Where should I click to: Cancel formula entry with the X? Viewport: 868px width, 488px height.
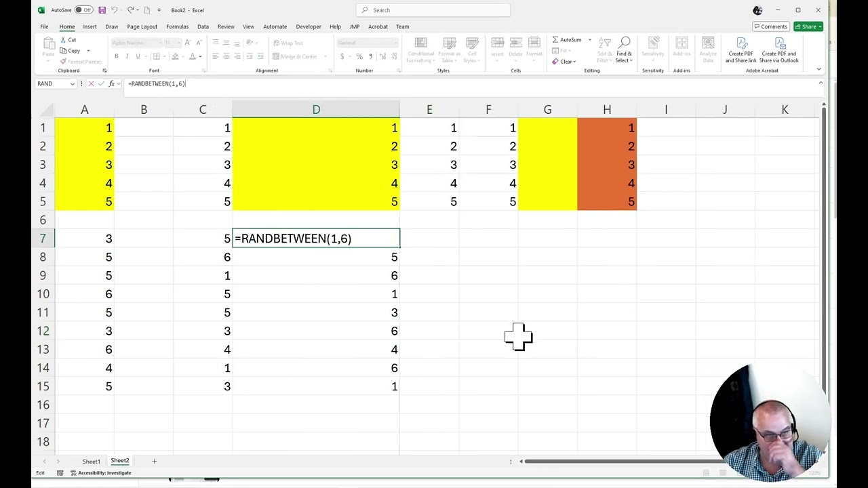click(x=91, y=84)
